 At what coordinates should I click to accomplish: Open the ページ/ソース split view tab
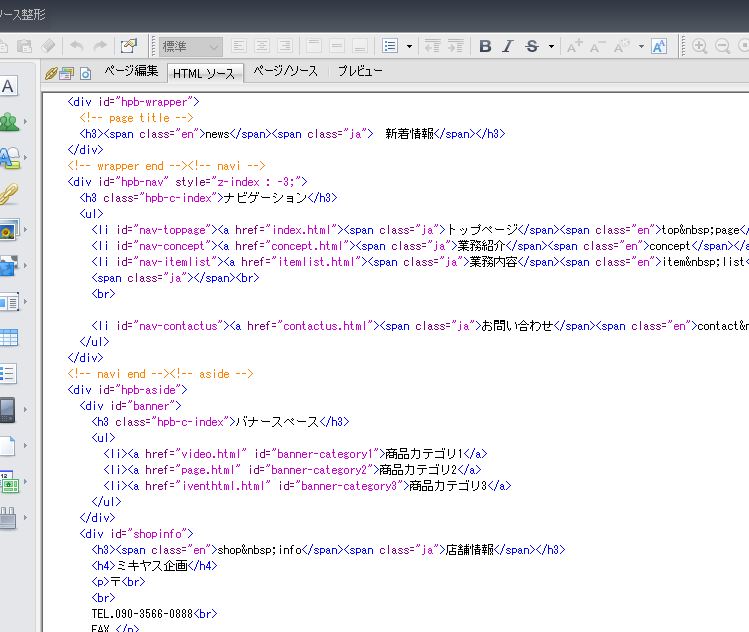pyautogui.click(x=285, y=71)
